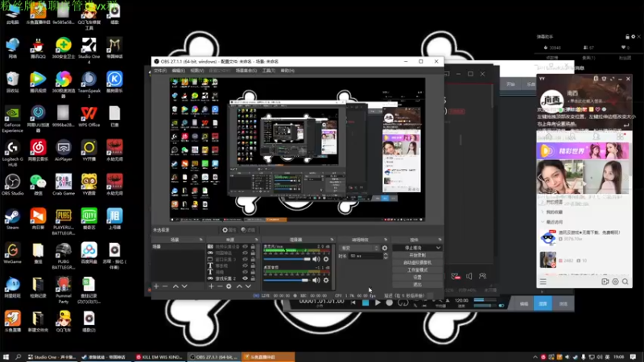Select the AirPlayer desktop icon
Screen dimensions: 644x362
tap(64, 150)
